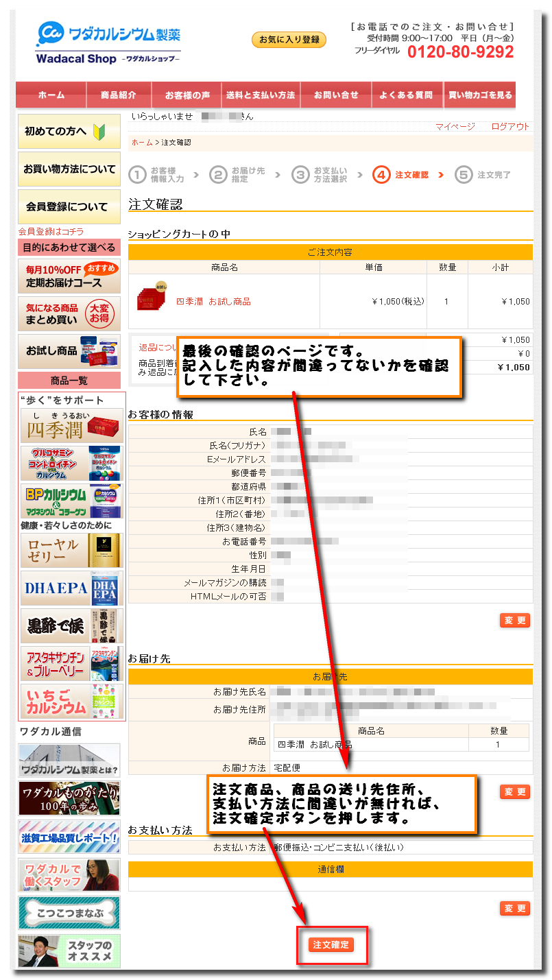Viewport: 552px width, 980px height.
Task: Click the お気に入り登録 button
Action: tap(289, 40)
